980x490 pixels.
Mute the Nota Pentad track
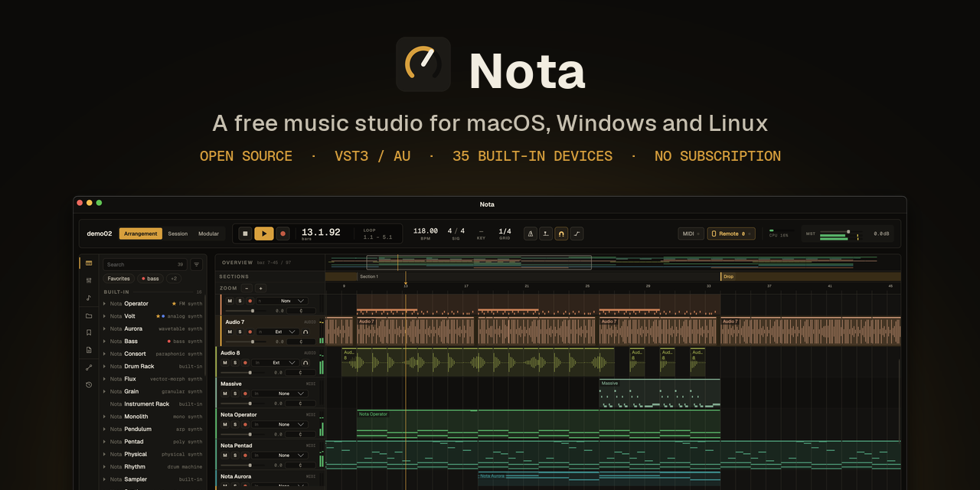225,455
